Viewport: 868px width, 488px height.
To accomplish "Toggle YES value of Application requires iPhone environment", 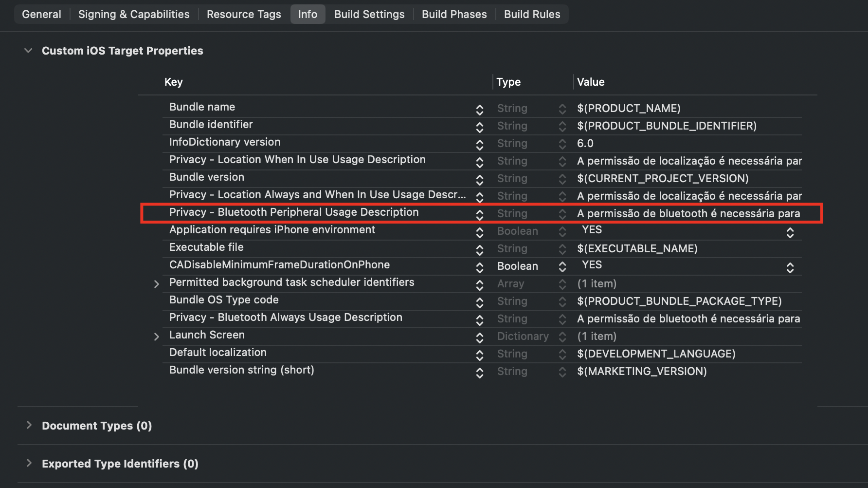I will click(x=790, y=232).
